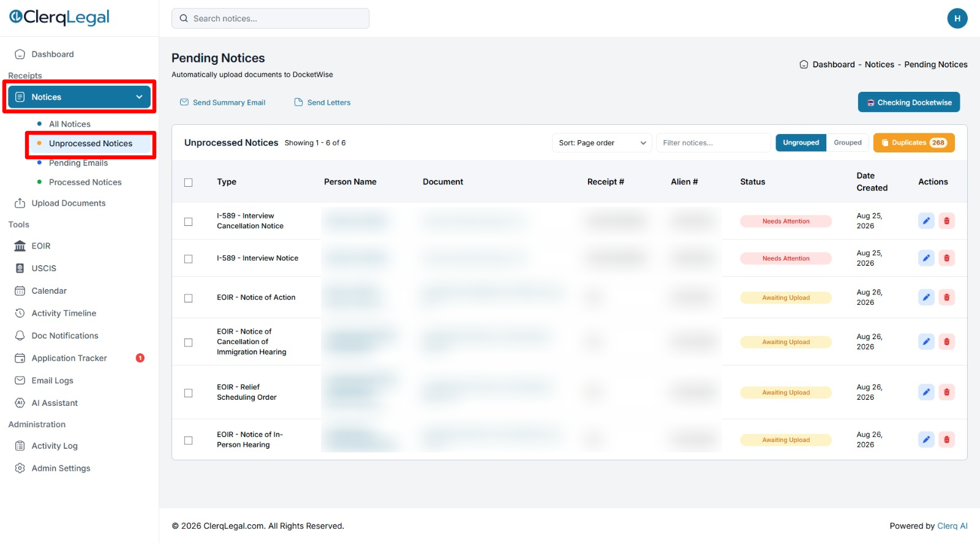Screen dimensions: 980x543
Task: Delete the EOIR Notice of In-Person Hearing row
Action: (x=946, y=440)
